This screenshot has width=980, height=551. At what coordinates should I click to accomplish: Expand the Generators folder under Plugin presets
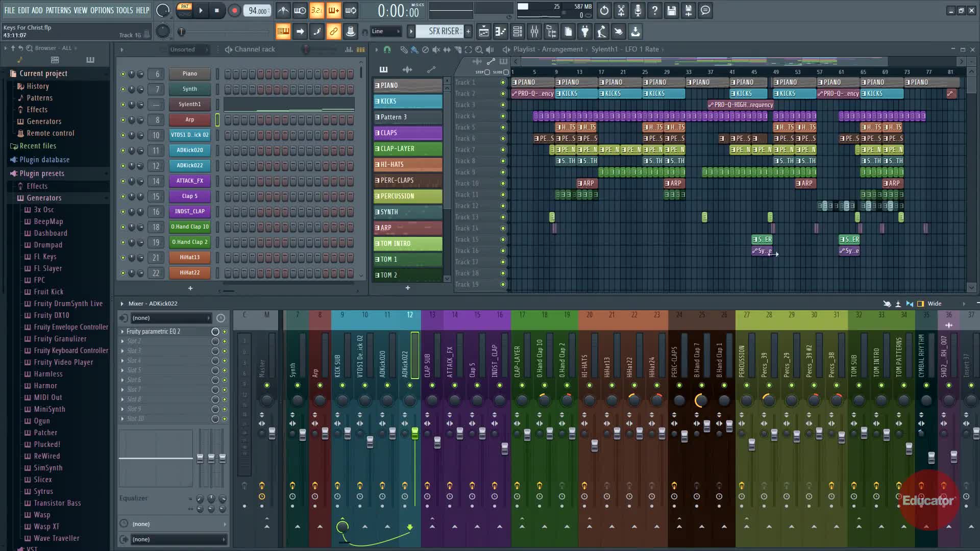pyautogui.click(x=44, y=198)
